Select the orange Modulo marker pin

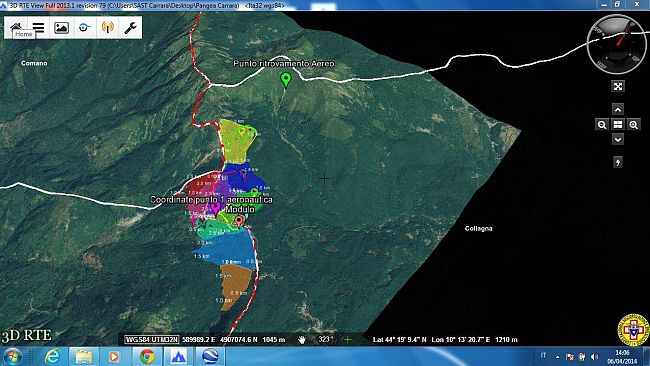point(239,221)
